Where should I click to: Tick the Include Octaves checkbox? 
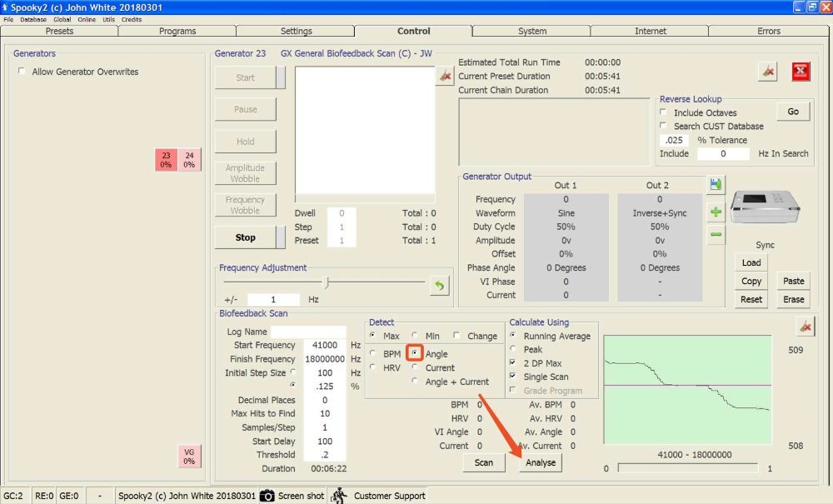663,112
